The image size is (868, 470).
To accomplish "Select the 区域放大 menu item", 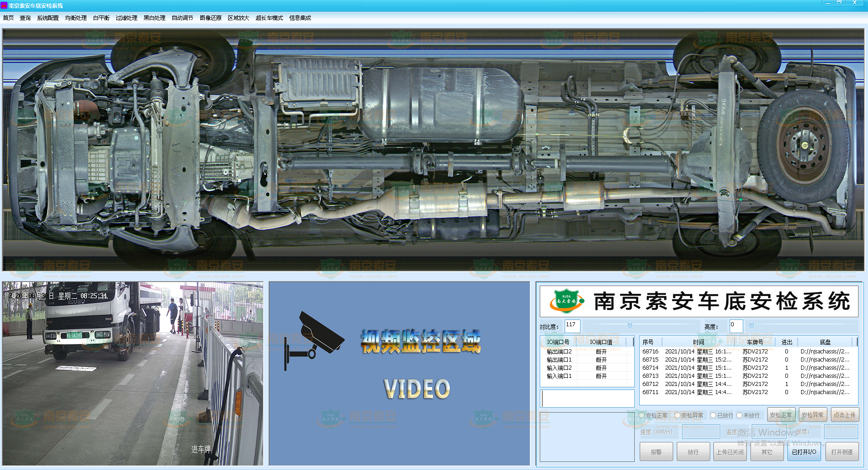I will coord(239,18).
